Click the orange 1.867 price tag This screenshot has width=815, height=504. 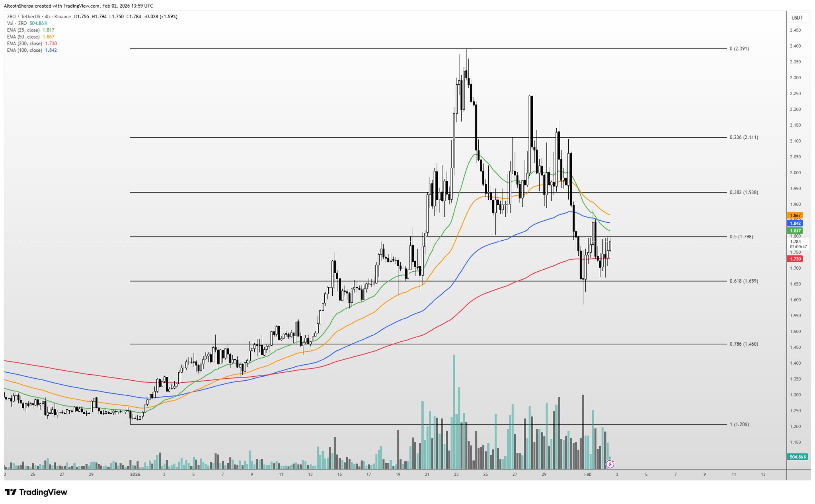coord(795,215)
